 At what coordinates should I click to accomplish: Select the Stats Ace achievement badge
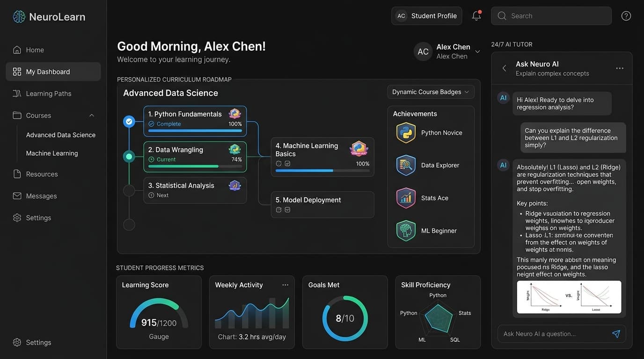[x=406, y=198]
